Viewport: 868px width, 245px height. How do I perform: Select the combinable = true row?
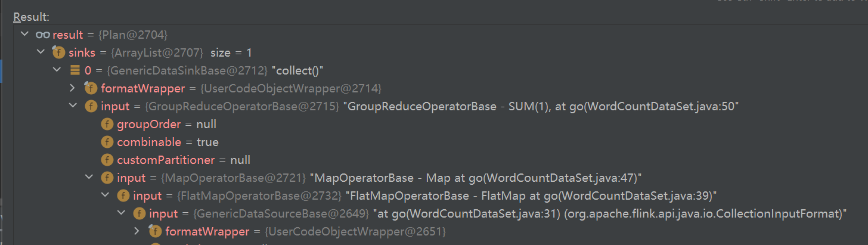pyautogui.click(x=168, y=142)
